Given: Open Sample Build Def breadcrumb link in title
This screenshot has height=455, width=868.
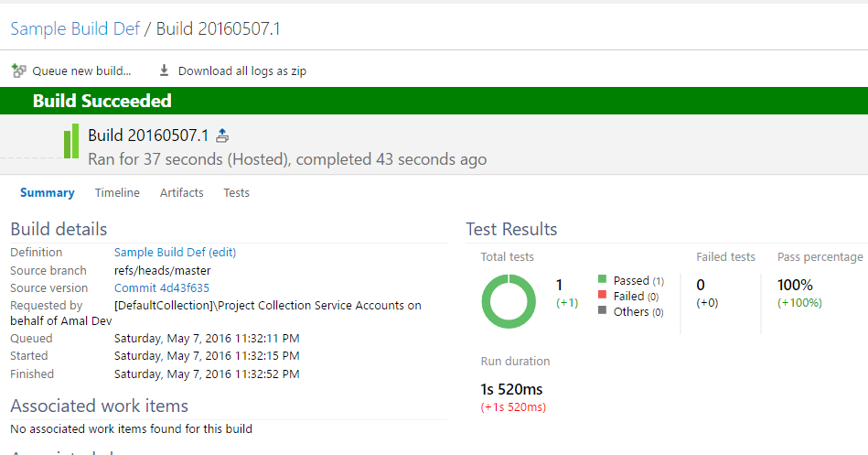Looking at the screenshot, I should pyautogui.click(x=75, y=28).
